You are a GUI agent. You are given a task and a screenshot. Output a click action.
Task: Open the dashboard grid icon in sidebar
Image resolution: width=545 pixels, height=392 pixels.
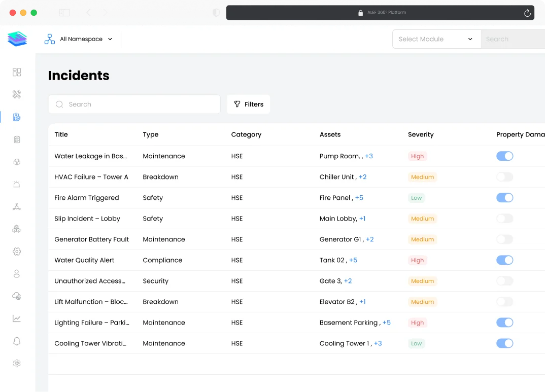point(17,72)
